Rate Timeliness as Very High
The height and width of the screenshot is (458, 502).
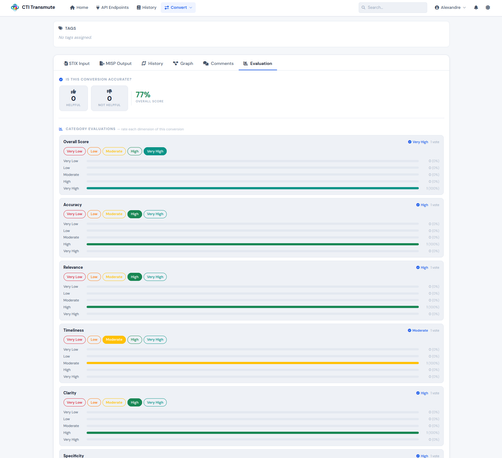(x=155, y=340)
